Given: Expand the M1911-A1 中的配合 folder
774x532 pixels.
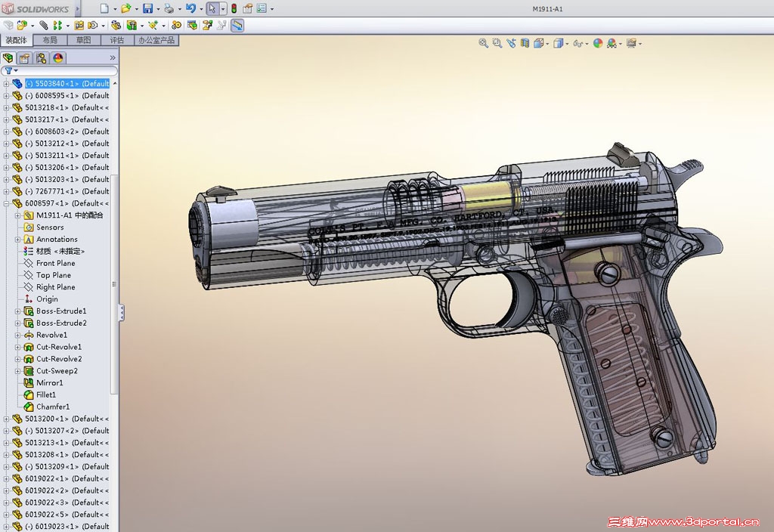Looking at the screenshot, I should click(18, 215).
